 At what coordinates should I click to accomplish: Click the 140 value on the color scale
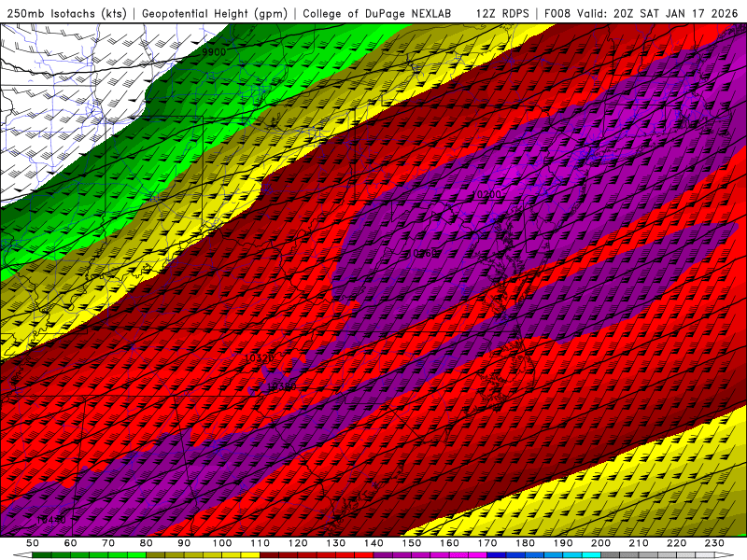(x=374, y=543)
